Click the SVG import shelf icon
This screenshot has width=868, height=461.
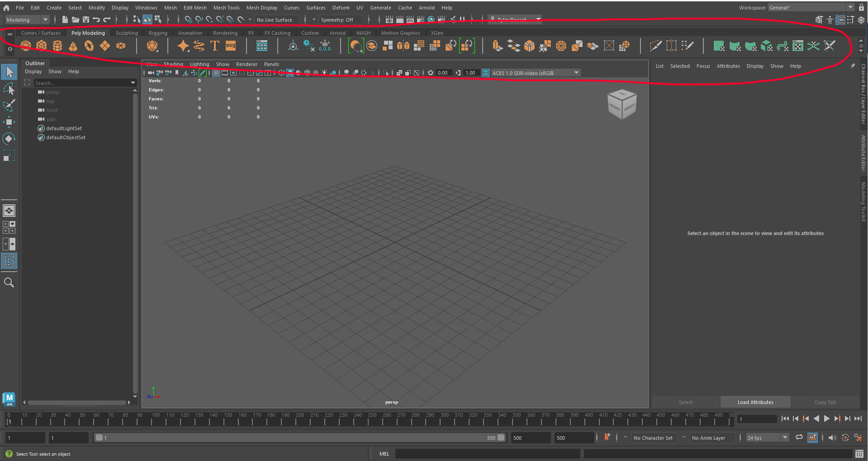(231, 46)
